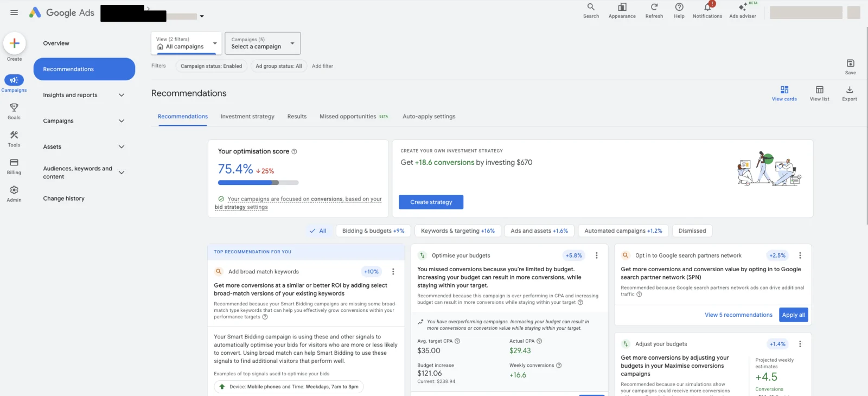This screenshot has height=396, width=868.
Task: Open more options on Adjust your budgets card
Action: (x=800, y=344)
